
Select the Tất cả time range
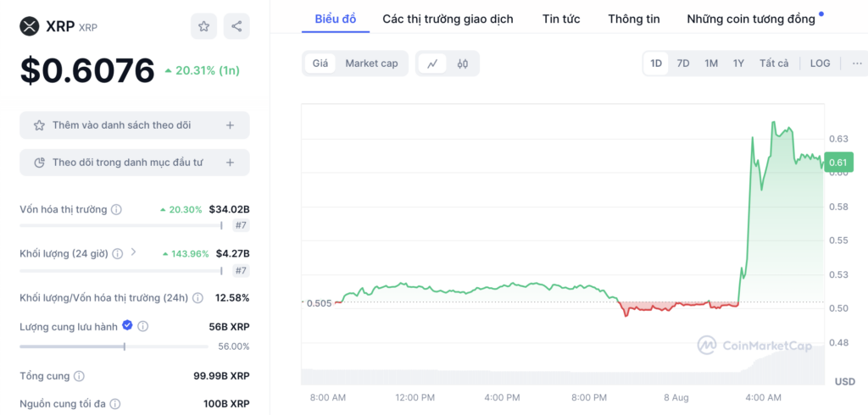tap(774, 64)
